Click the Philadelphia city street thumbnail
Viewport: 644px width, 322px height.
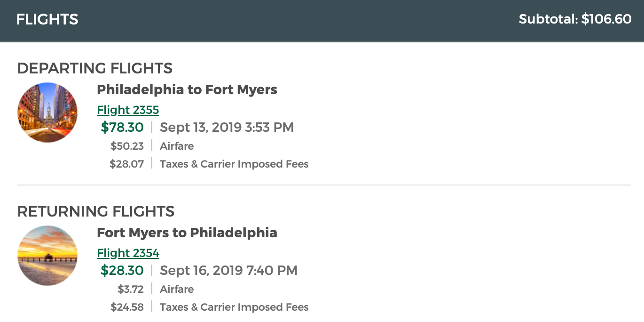click(47, 113)
